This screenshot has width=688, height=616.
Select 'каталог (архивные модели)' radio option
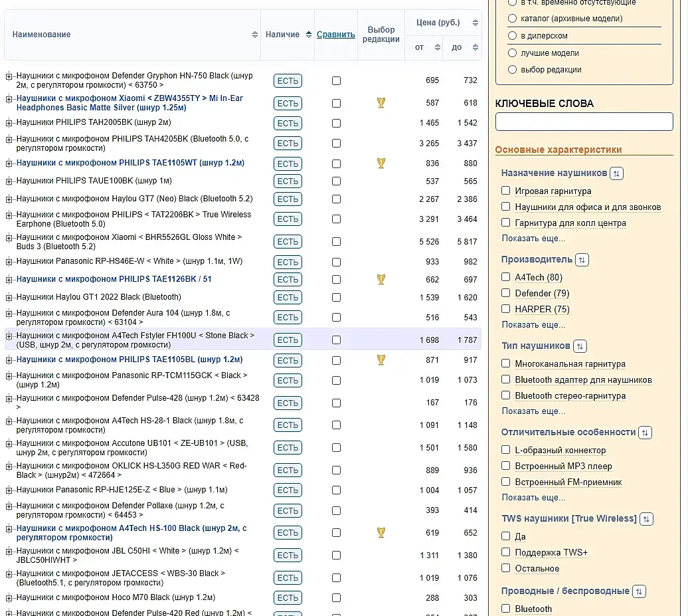(512, 19)
